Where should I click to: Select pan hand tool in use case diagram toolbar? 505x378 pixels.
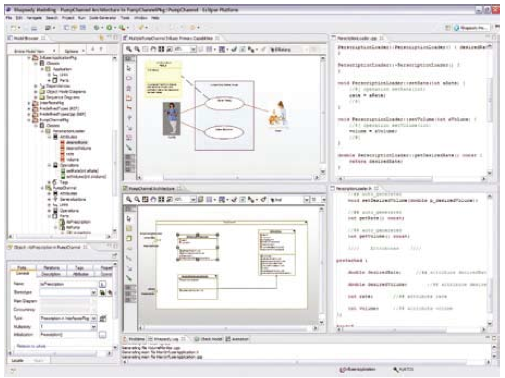point(153,49)
